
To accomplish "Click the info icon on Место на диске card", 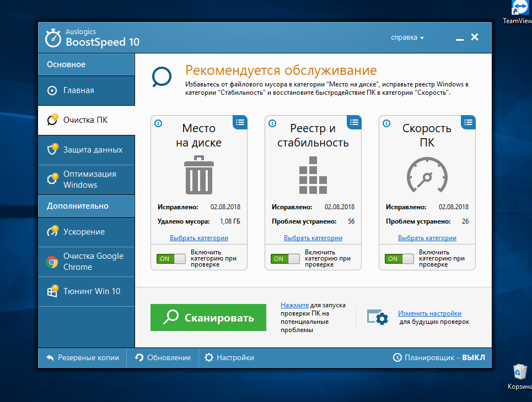I will [158, 123].
